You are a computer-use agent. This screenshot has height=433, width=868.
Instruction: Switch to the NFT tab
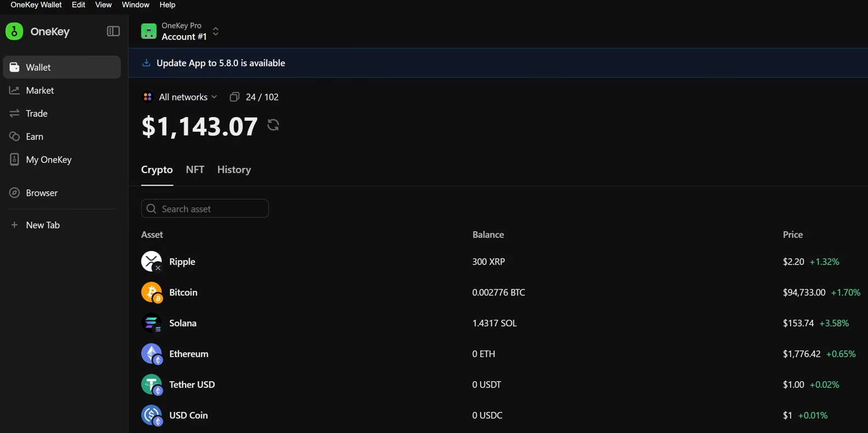(195, 170)
